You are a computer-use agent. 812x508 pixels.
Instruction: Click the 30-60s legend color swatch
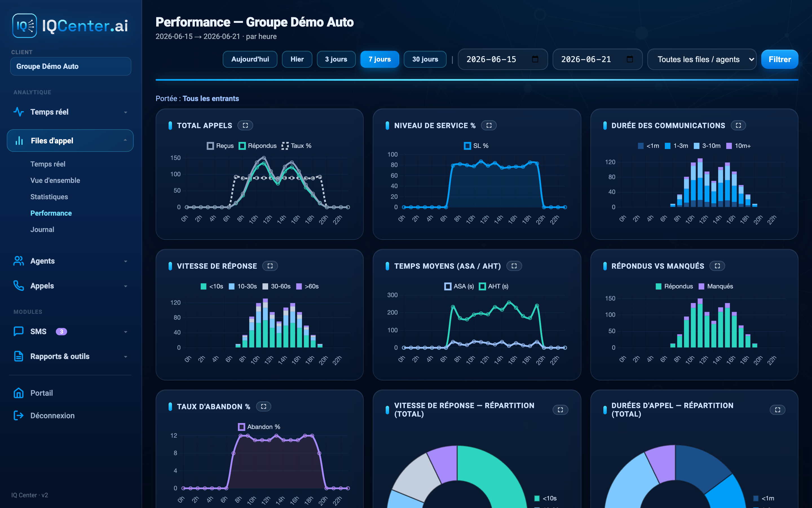coord(265,286)
